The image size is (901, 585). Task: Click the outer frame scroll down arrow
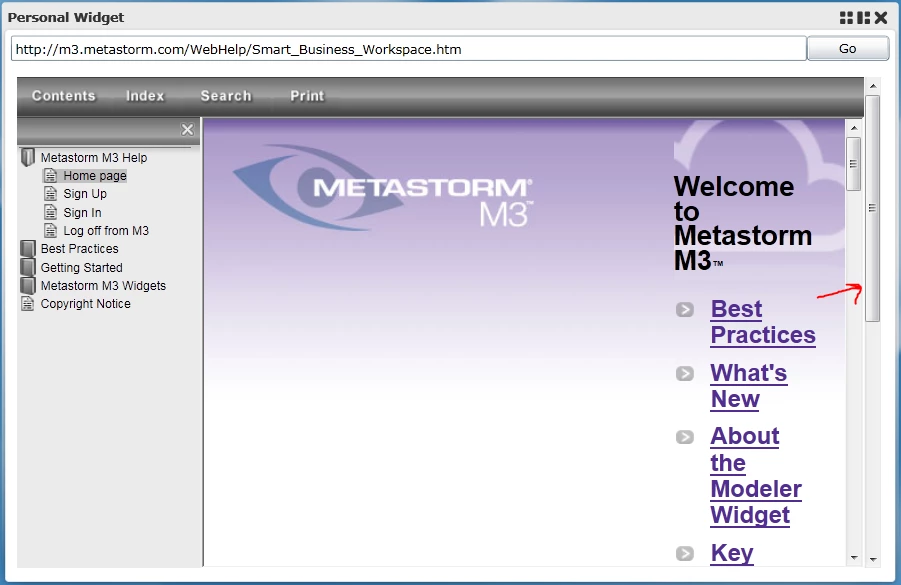[x=872, y=559]
